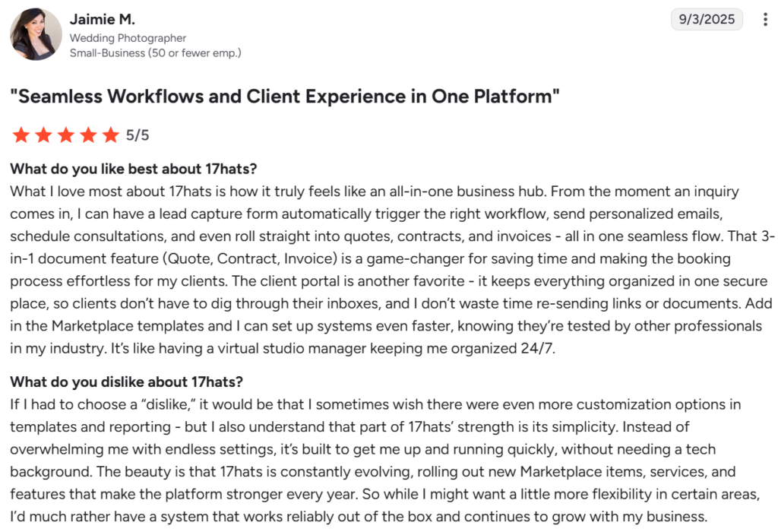The image size is (778, 532).
Task: Open reviewer name Jaimie M.
Action: tap(102, 19)
